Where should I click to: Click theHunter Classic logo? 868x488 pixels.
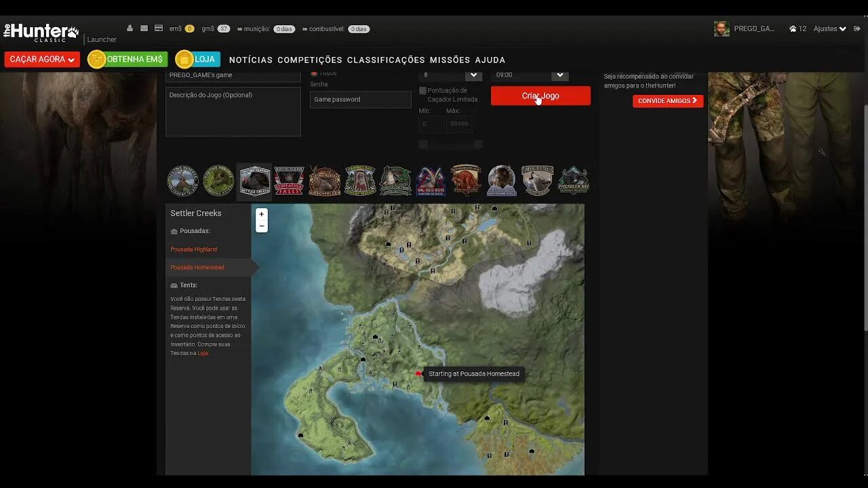point(41,32)
